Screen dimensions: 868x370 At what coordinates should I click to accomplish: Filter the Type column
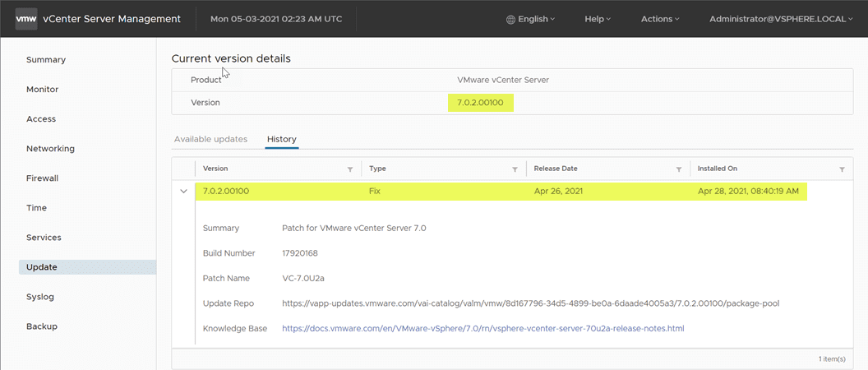coord(515,169)
